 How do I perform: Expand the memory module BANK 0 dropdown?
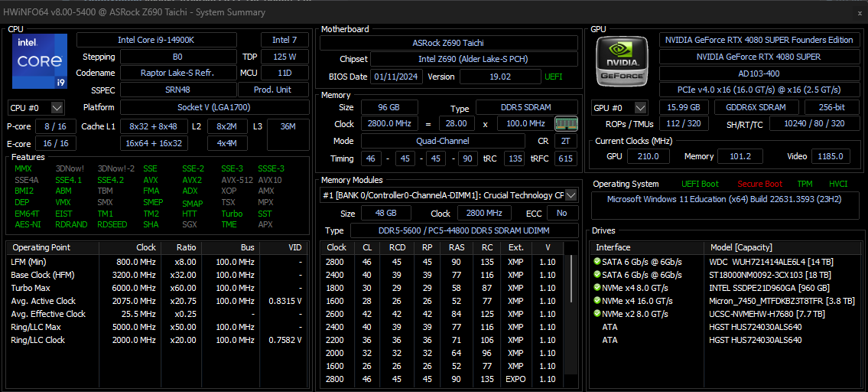(x=571, y=195)
